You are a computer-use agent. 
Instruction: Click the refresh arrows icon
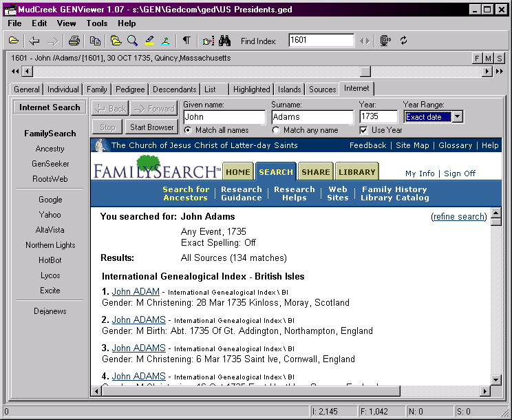click(x=404, y=41)
